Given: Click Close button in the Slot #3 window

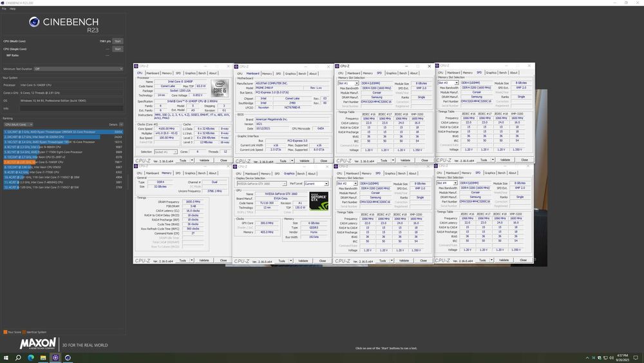Looking at the screenshot, I should (x=524, y=160).
